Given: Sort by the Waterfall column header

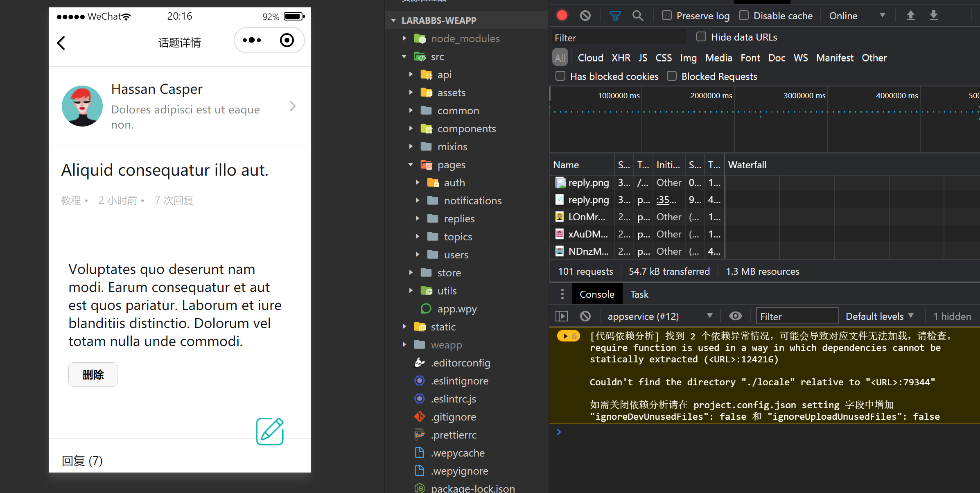Looking at the screenshot, I should (x=851, y=165).
